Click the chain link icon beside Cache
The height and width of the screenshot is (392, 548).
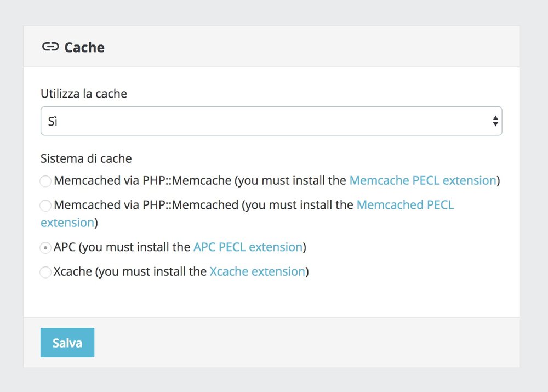[51, 47]
